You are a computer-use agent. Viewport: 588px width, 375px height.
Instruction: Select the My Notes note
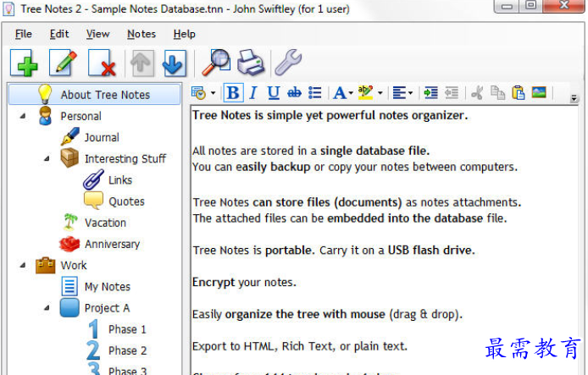pyautogui.click(x=108, y=287)
